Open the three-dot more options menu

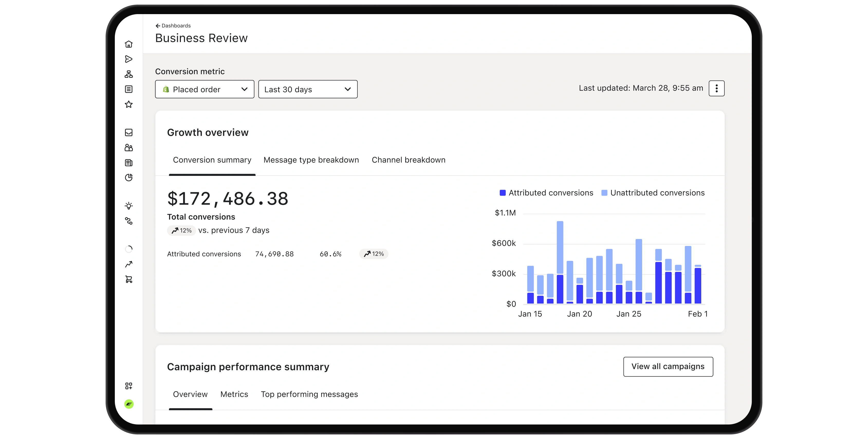click(x=716, y=89)
